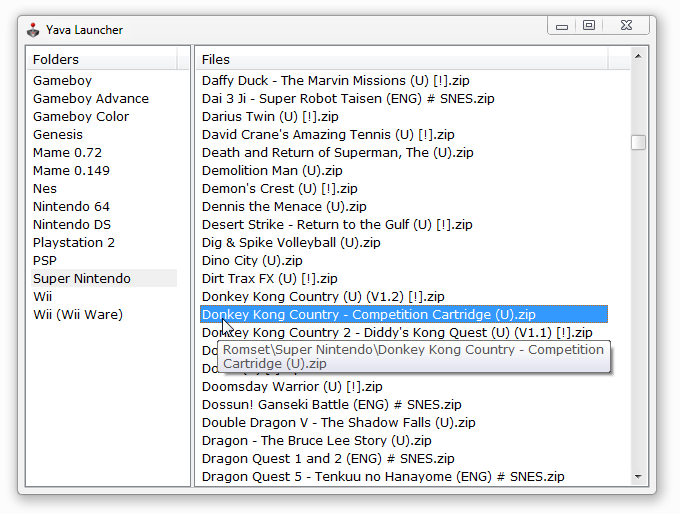Select Double Dragon V - The Shadow Falls
This screenshot has height=514, width=680.
pyautogui.click(x=338, y=422)
